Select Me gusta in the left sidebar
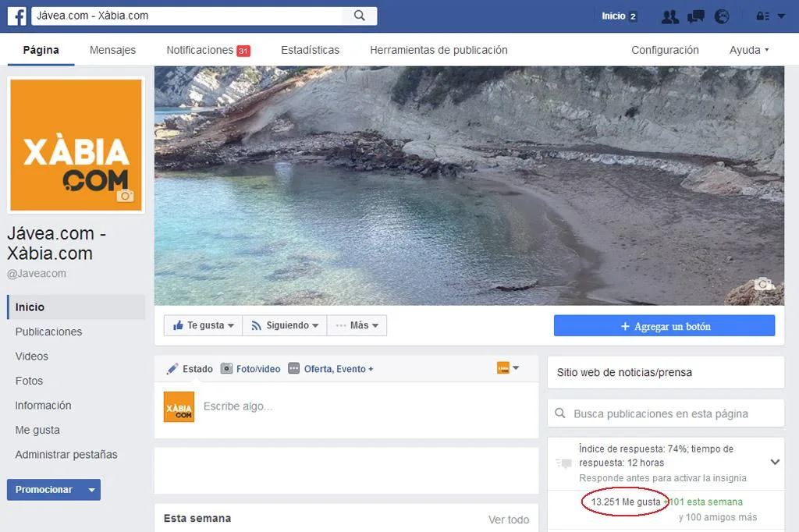This screenshot has height=532, width=799. (x=37, y=430)
